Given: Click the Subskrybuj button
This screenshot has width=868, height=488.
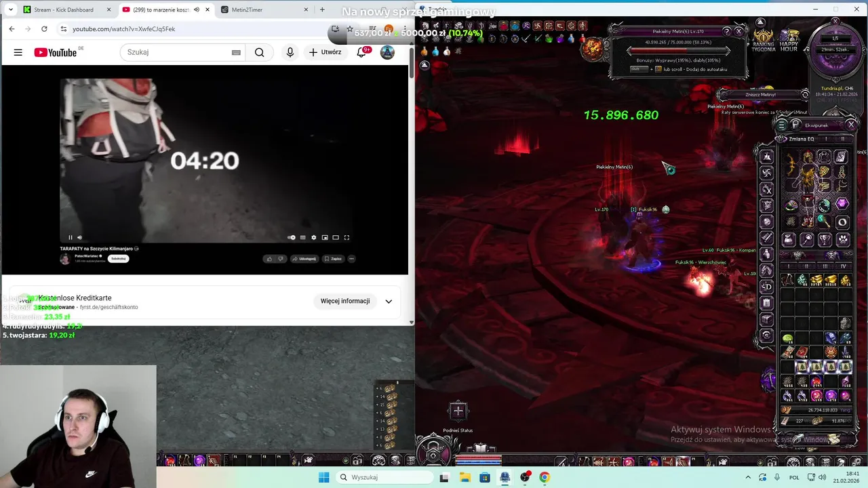Looking at the screenshot, I should tap(119, 258).
